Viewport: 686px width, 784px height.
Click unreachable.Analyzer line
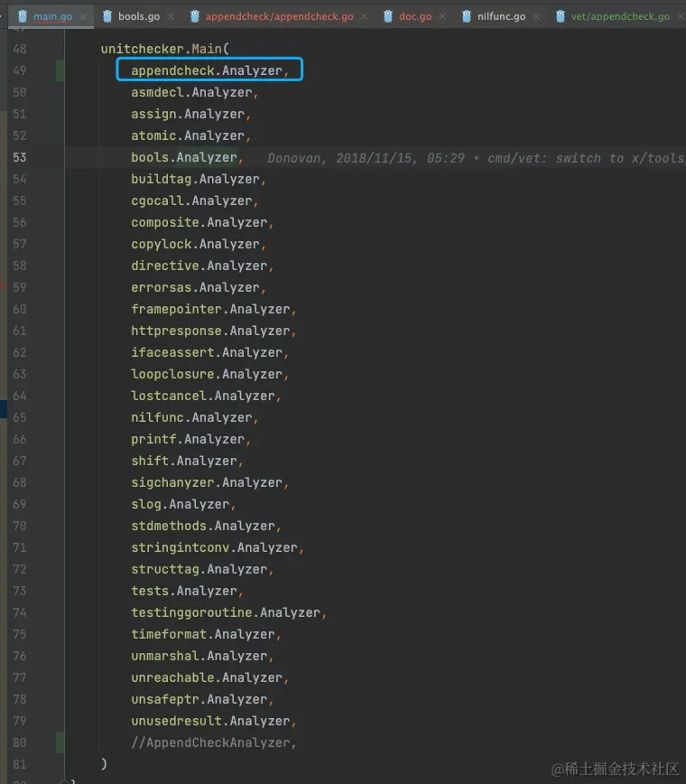coord(209,677)
